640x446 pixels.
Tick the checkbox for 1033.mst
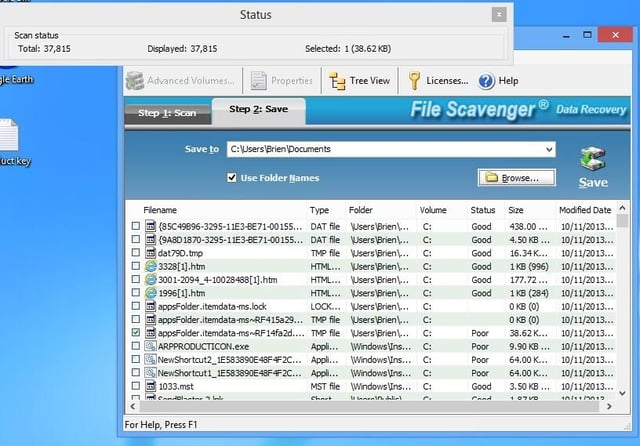tap(136, 386)
